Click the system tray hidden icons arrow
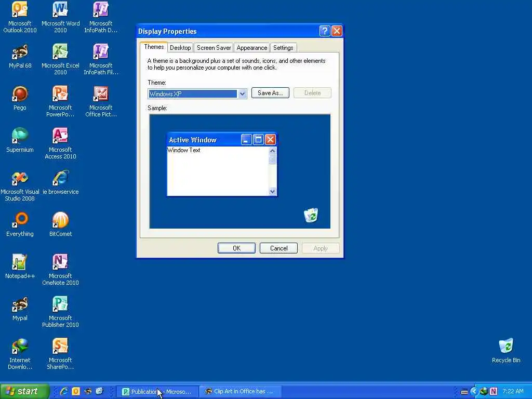This screenshot has width=532, height=399. tap(474, 391)
